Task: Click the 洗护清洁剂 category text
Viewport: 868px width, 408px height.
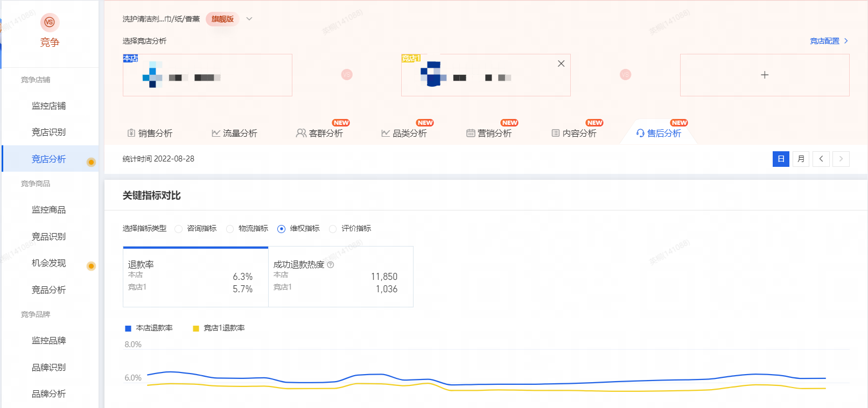Action: 161,19
